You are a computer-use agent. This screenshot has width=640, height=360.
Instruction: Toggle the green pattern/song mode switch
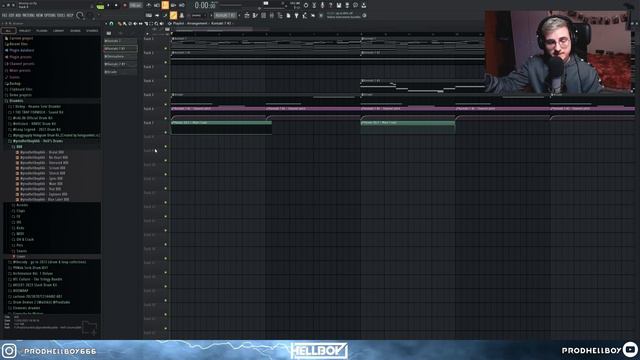coord(100,6)
